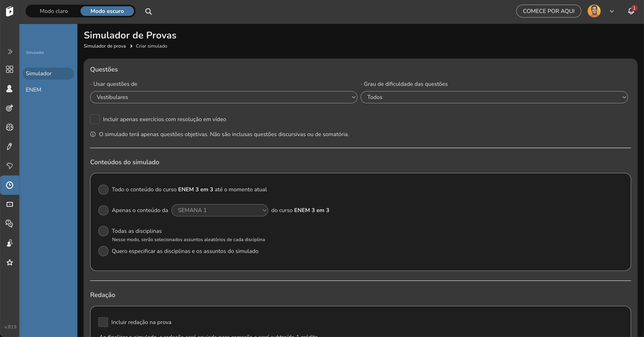Go to Simulador de prova breadcrumb
This screenshot has width=644, height=337.
pyautogui.click(x=105, y=46)
